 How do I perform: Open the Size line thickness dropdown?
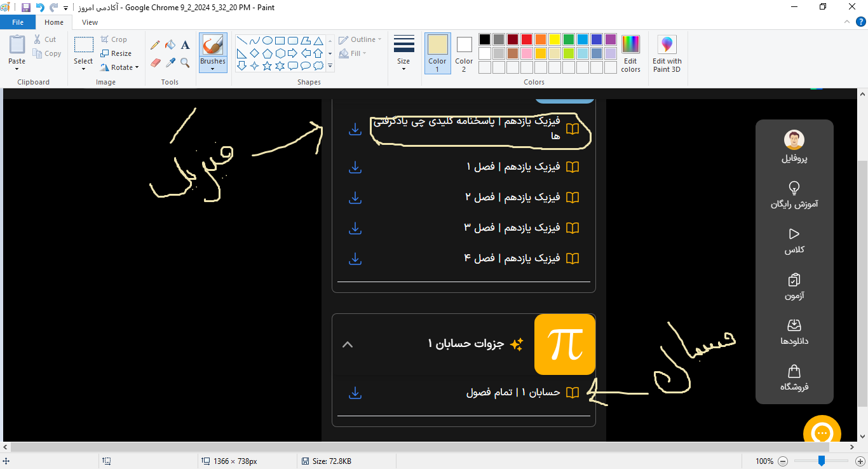[403, 54]
